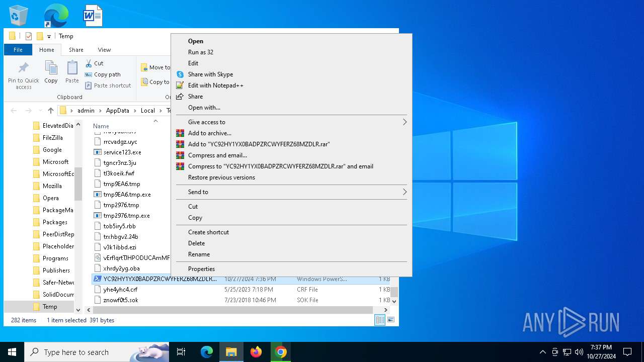Open Quick Access Toolbar customize dropdown

pyautogui.click(x=49, y=36)
